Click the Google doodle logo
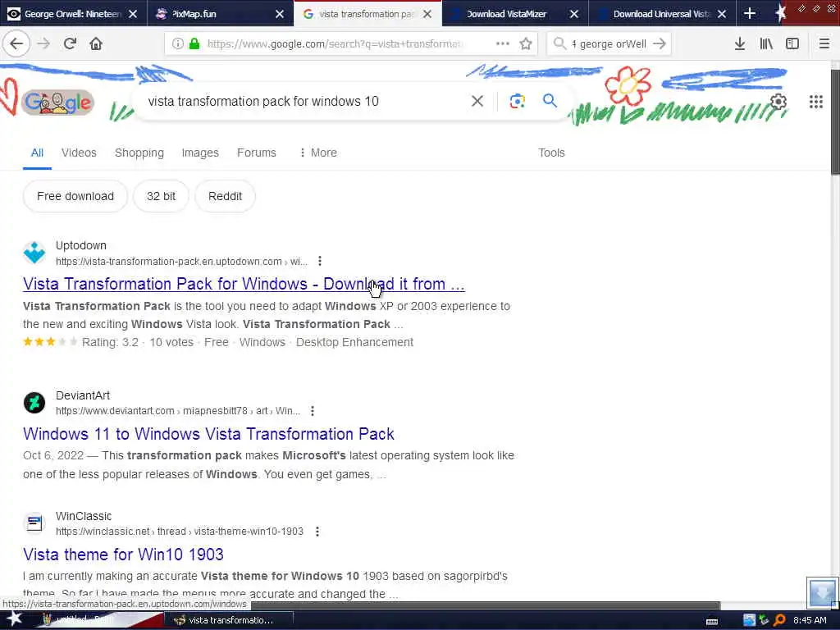840x630 pixels. [x=58, y=102]
